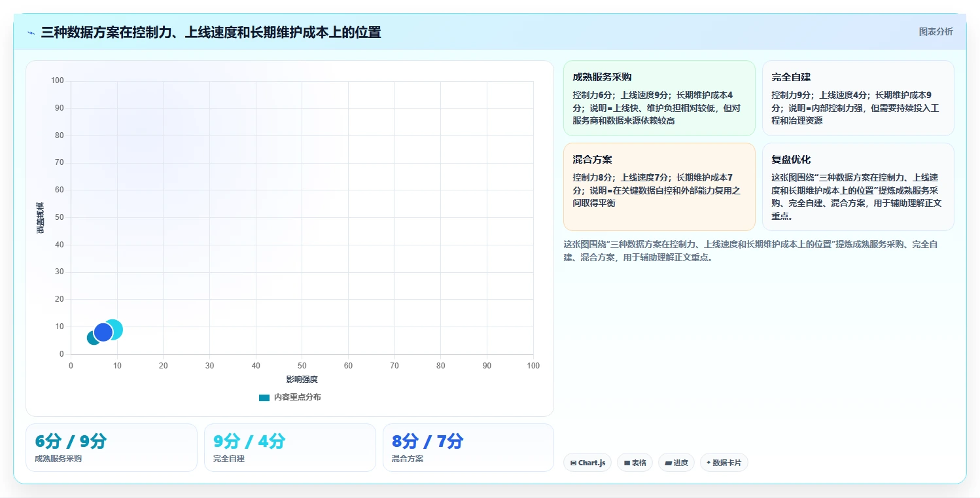Click the 成熟服务采购 label under 6分 / 9分
This screenshot has height=498, width=980.
point(58,459)
